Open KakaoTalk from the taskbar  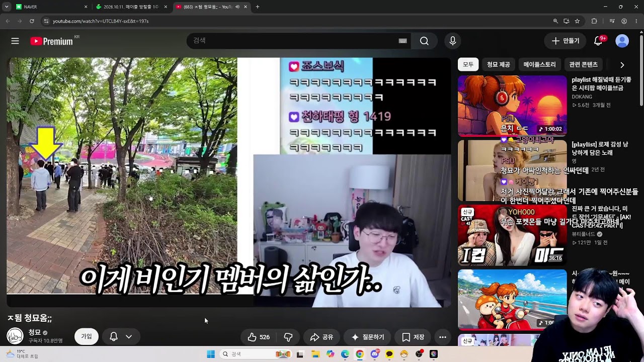coord(389,354)
